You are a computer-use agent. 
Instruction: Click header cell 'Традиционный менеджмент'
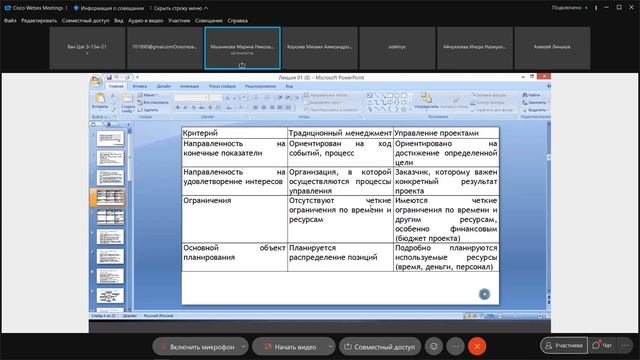340,133
